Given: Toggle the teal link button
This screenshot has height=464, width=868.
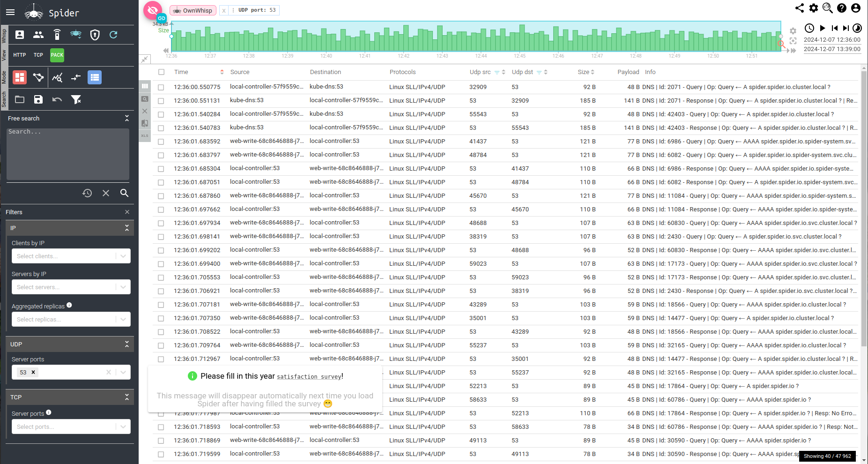Looking at the screenshot, I should (162, 18).
